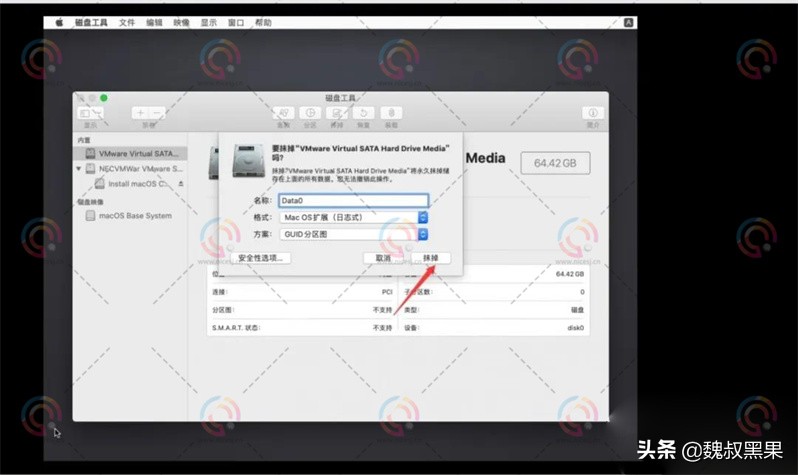
Task: Click the S.M.A.R.T. 状态 row label
Action: click(x=236, y=328)
